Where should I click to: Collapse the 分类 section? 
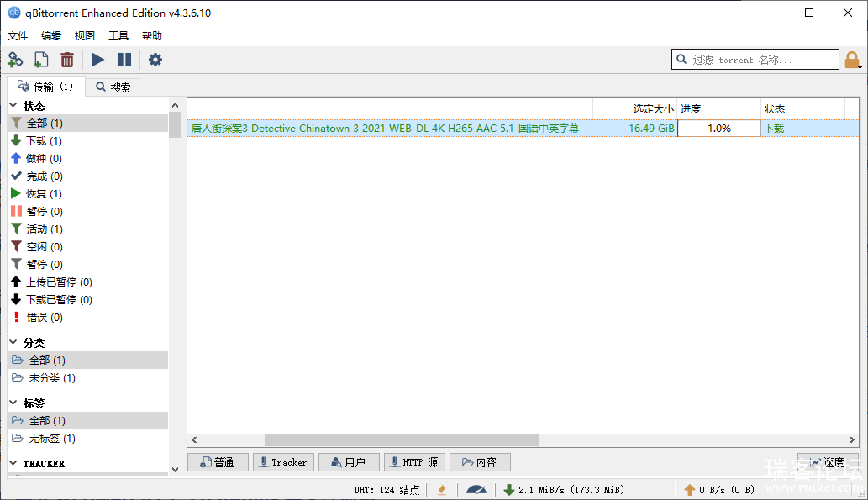(x=13, y=342)
